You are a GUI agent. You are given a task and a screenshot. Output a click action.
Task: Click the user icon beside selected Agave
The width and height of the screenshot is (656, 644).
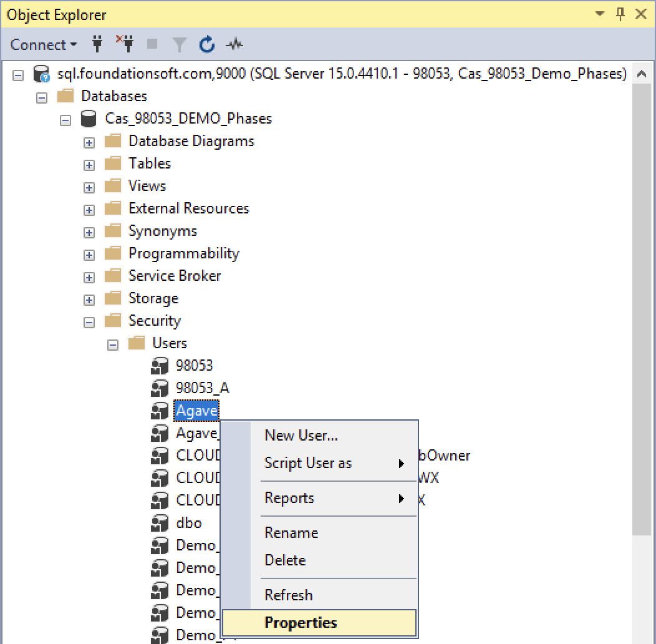pyautogui.click(x=160, y=411)
